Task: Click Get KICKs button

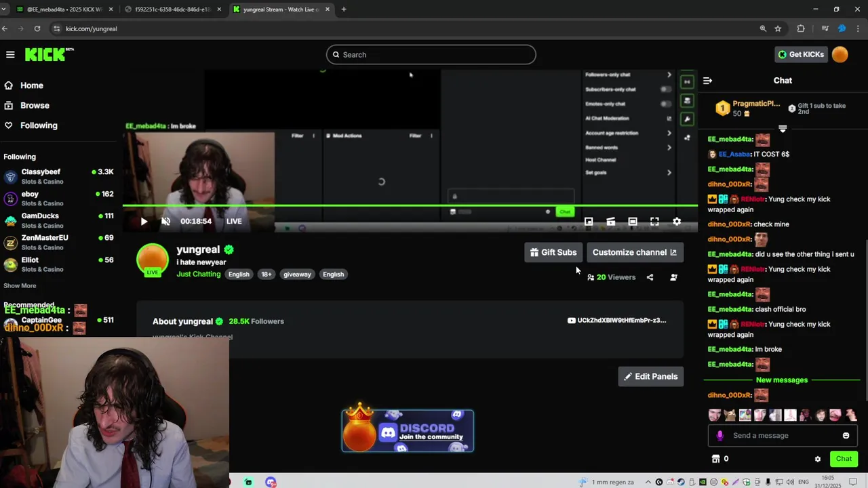Action: click(801, 54)
